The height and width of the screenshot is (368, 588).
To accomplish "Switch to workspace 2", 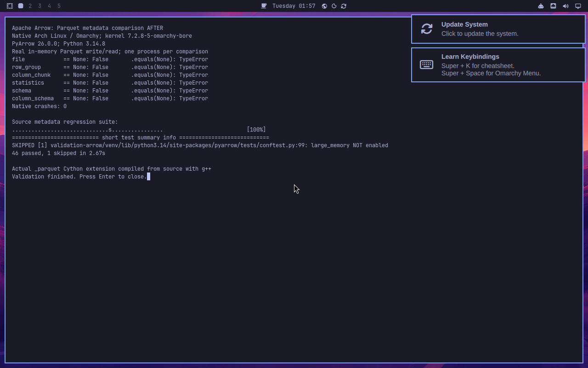I will (x=30, y=6).
